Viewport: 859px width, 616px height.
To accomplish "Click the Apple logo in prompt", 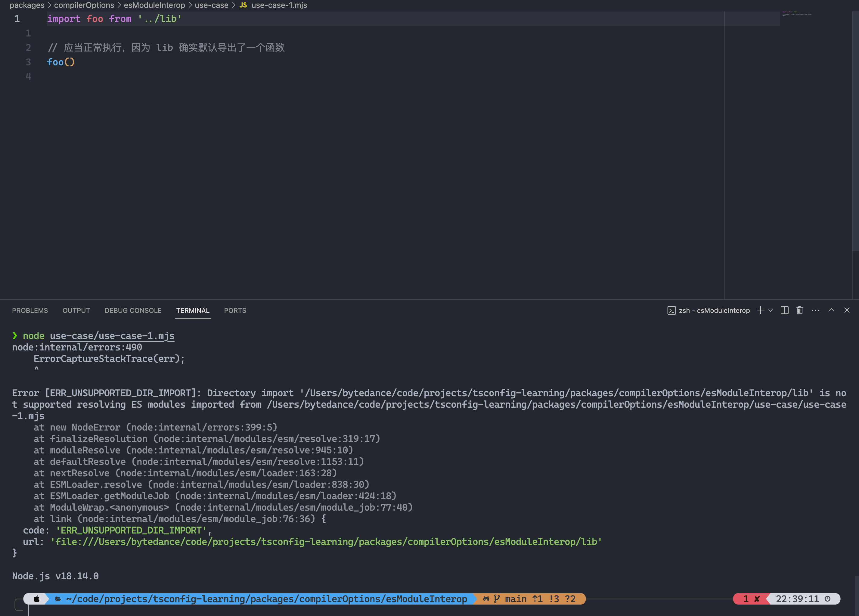I will pos(36,599).
